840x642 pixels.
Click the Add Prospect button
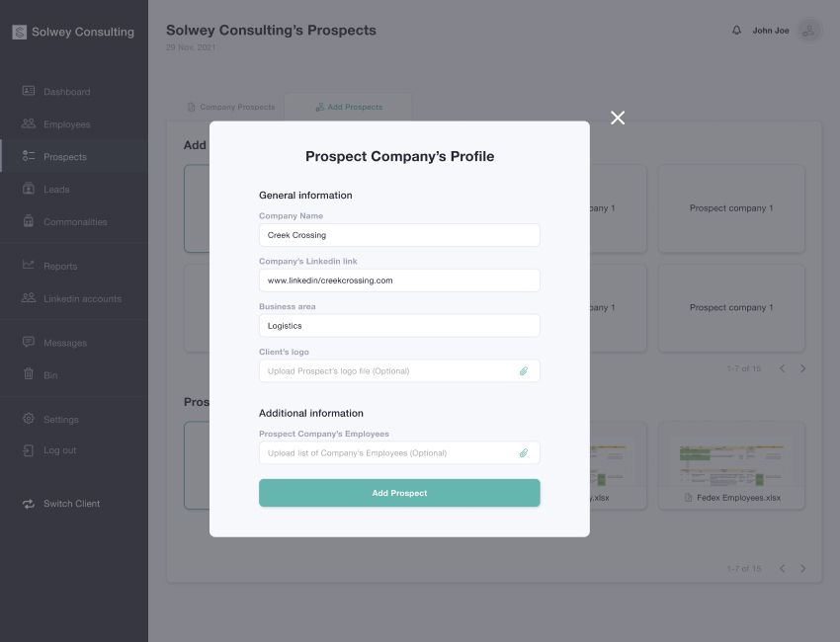point(399,493)
